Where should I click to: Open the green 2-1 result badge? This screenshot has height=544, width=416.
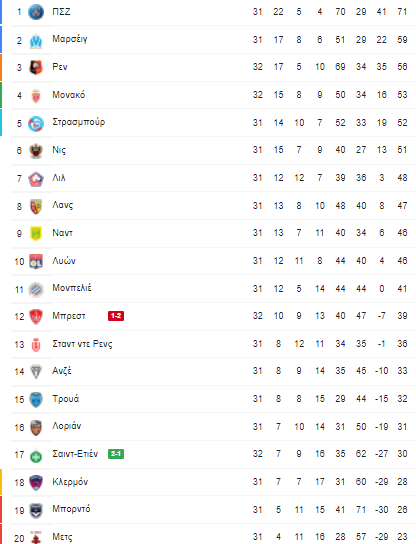116,454
